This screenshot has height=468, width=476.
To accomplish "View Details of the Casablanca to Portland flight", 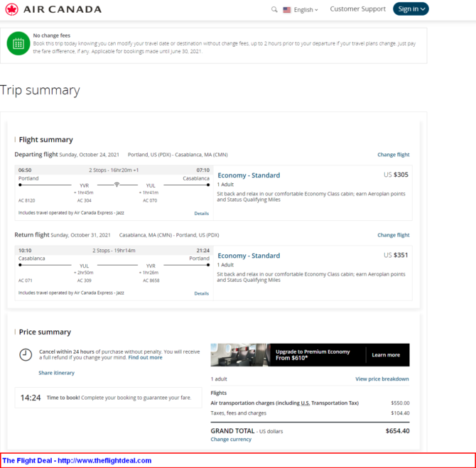I will click(201, 293).
